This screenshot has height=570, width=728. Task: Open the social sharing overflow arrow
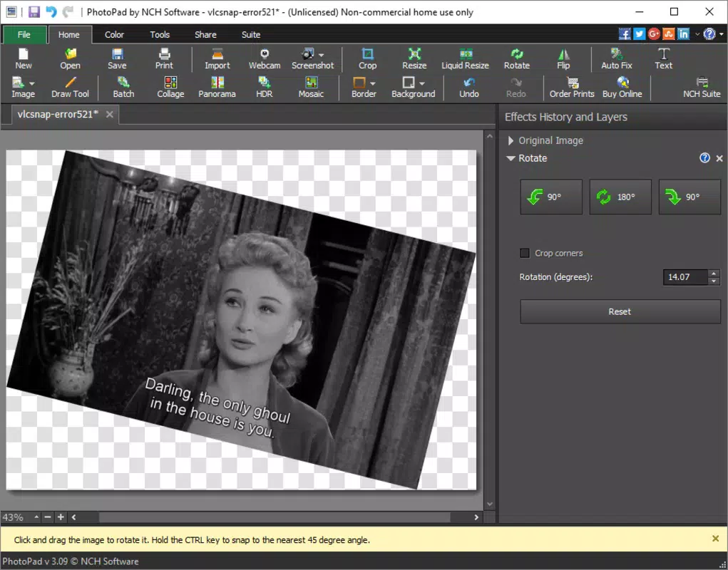pyautogui.click(x=697, y=34)
